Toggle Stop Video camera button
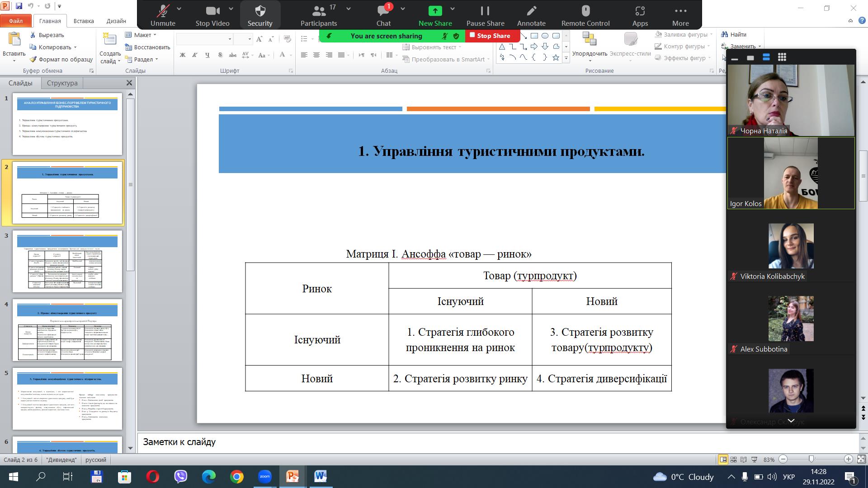The width and height of the screenshot is (868, 488). [x=212, y=15]
